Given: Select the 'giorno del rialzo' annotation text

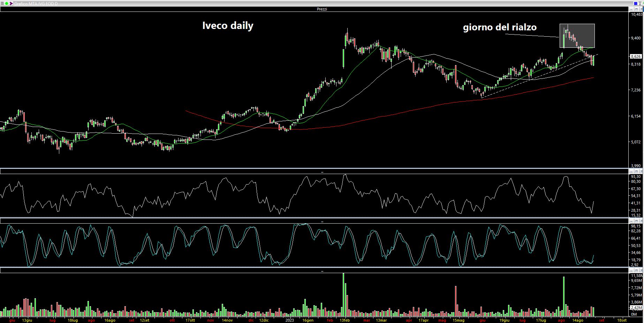Looking at the screenshot, I should pos(500,27).
